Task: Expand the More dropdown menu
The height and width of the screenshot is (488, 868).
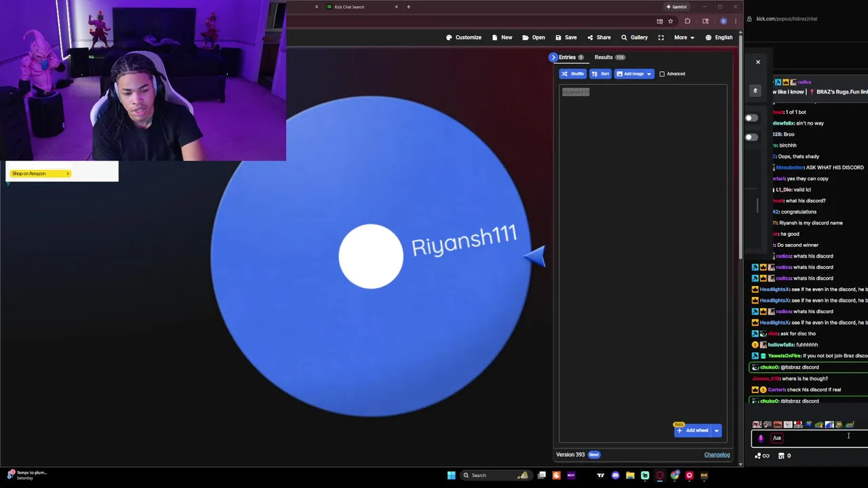Action: pos(684,37)
